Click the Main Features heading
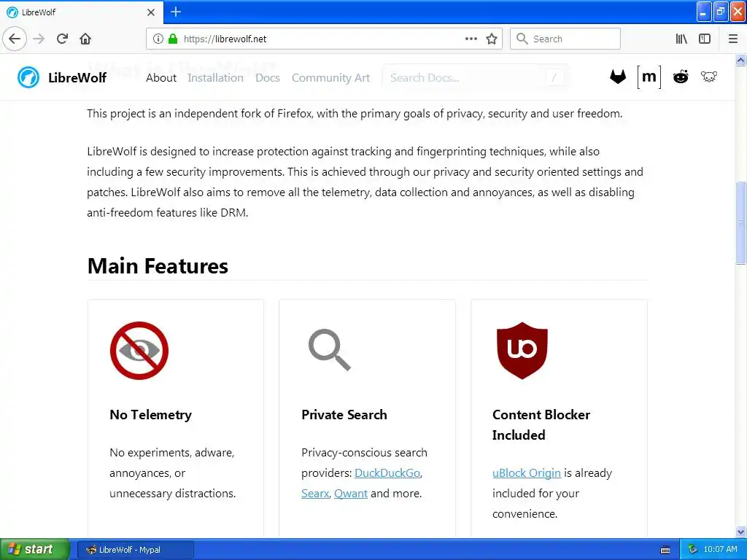This screenshot has height=560, width=747. pos(158,265)
